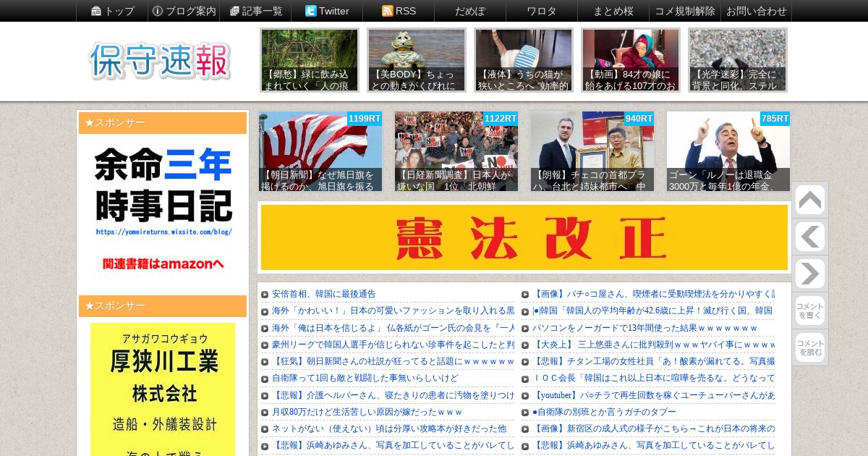Go to next article with right chevron button
The image size is (868, 456).
tap(809, 274)
